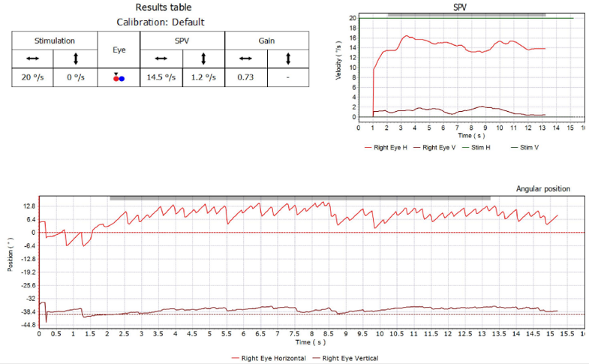Viewport: 589px width, 364px height.
Task: Click gray analysis range bar on SPV chart
Action: coord(467,15)
